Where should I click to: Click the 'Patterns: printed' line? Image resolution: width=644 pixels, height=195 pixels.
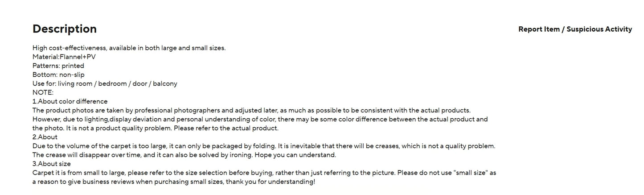click(58, 66)
